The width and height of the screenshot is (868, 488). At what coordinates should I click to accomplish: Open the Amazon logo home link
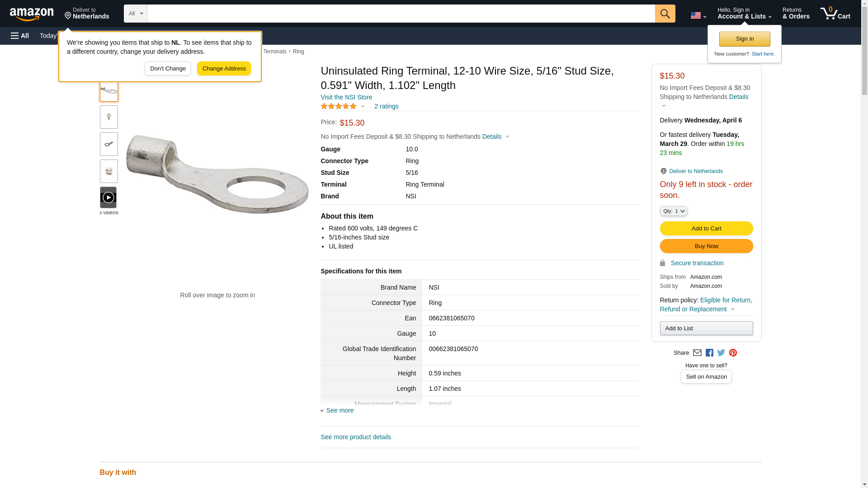tap(32, 14)
